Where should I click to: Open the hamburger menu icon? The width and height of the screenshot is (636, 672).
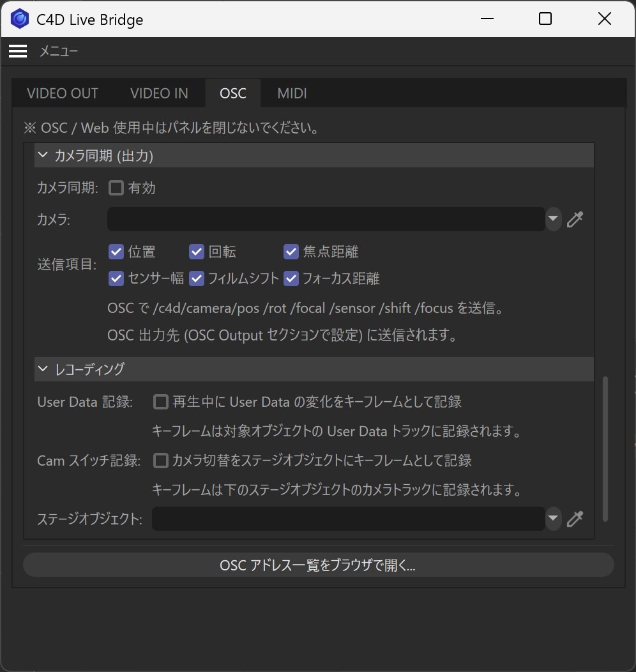point(18,51)
